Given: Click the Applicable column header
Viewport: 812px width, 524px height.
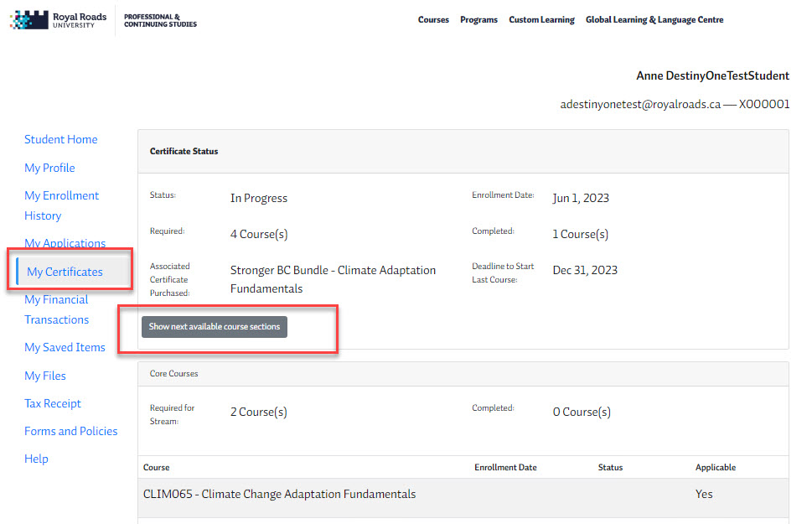Looking at the screenshot, I should click(716, 468).
